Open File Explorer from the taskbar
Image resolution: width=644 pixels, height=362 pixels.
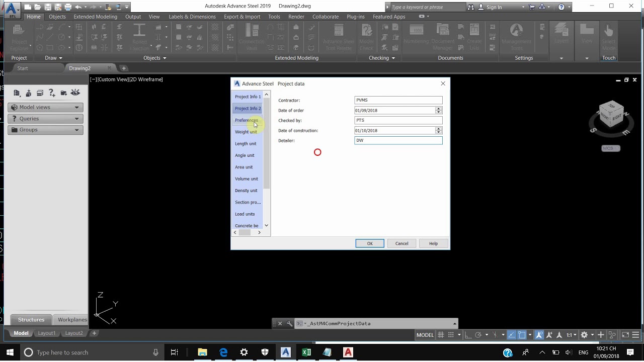tap(202, 352)
